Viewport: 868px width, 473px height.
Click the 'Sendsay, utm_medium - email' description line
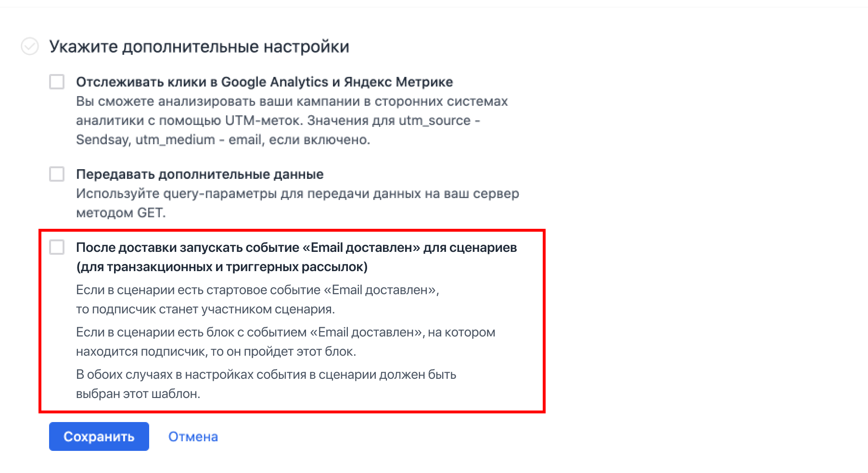[223, 140]
